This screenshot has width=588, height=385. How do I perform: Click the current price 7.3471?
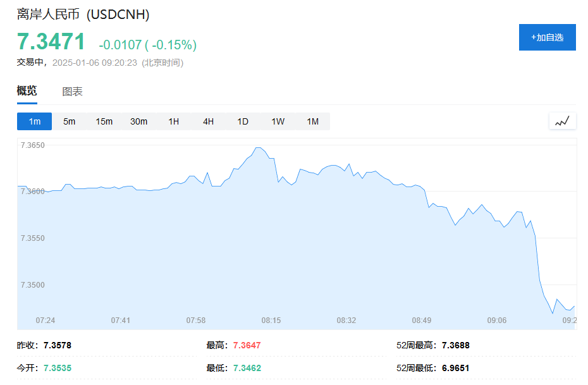click(51, 42)
